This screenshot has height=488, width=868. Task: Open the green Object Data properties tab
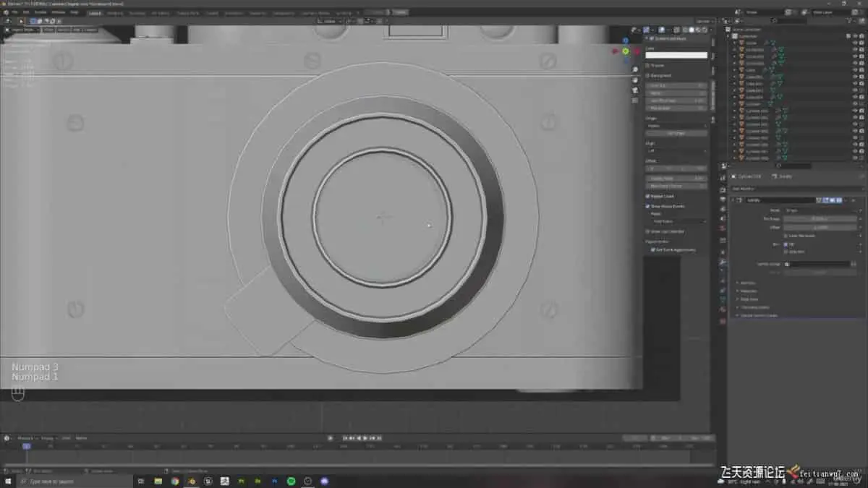[723, 299]
